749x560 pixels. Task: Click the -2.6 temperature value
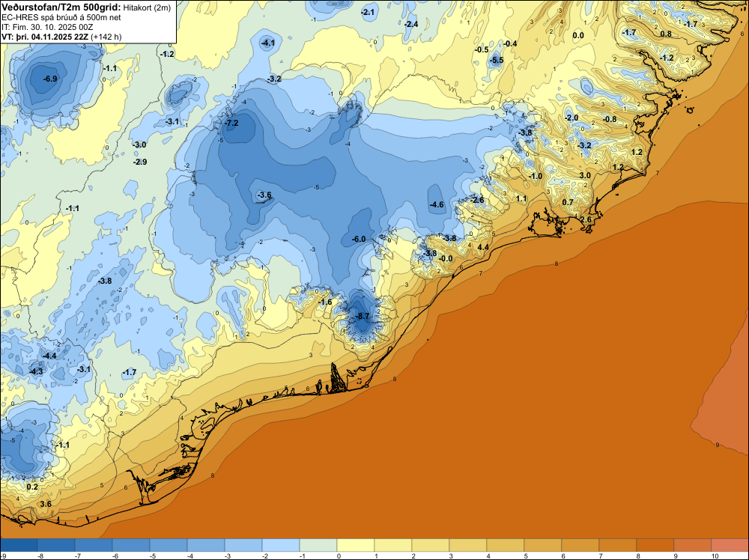[478, 200]
